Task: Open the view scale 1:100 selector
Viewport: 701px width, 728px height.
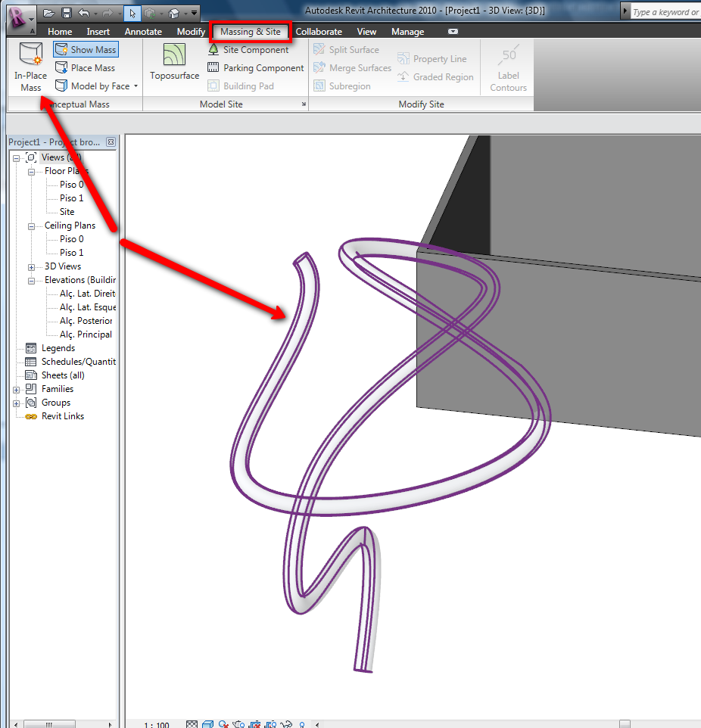Action: point(157,723)
